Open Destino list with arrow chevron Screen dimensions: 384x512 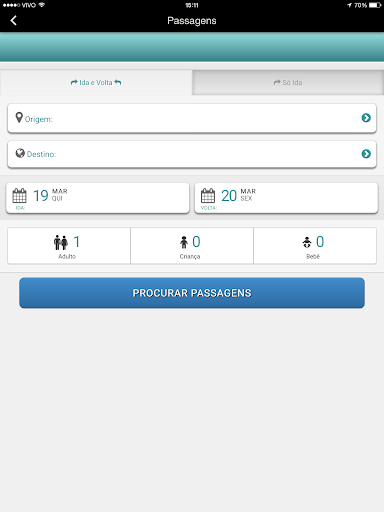pyautogui.click(x=366, y=154)
